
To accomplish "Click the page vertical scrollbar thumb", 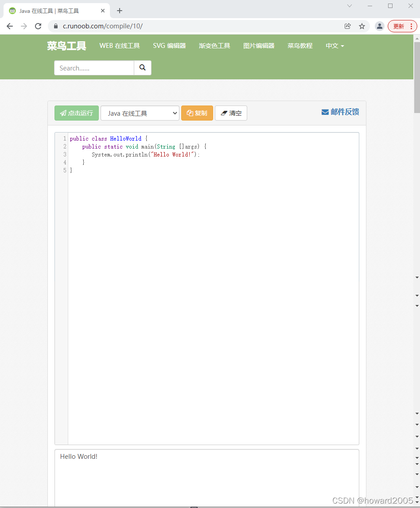I will pyautogui.click(x=417, y=77).
